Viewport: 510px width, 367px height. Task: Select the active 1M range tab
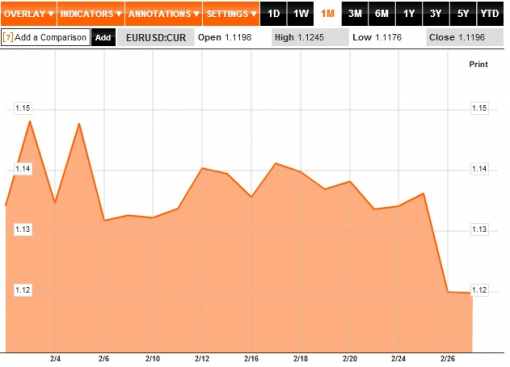[x=327, y=14]
